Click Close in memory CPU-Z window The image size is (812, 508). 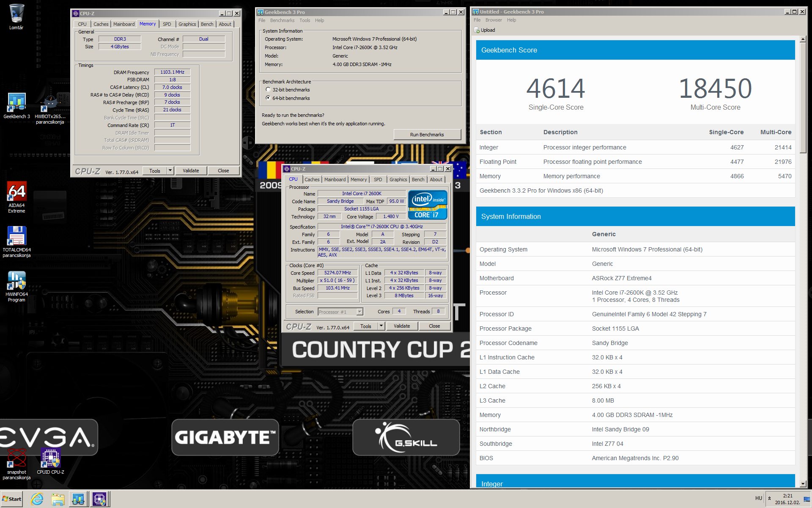tap(223, 171)
